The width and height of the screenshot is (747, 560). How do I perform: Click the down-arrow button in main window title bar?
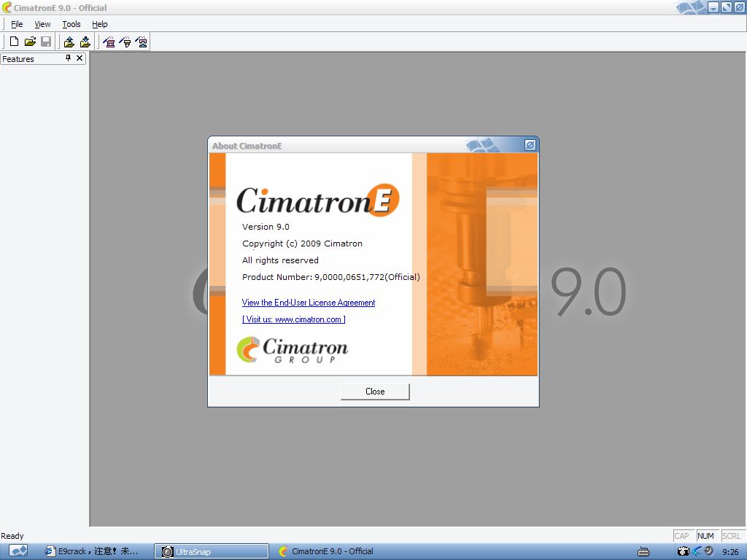[713, 7]
